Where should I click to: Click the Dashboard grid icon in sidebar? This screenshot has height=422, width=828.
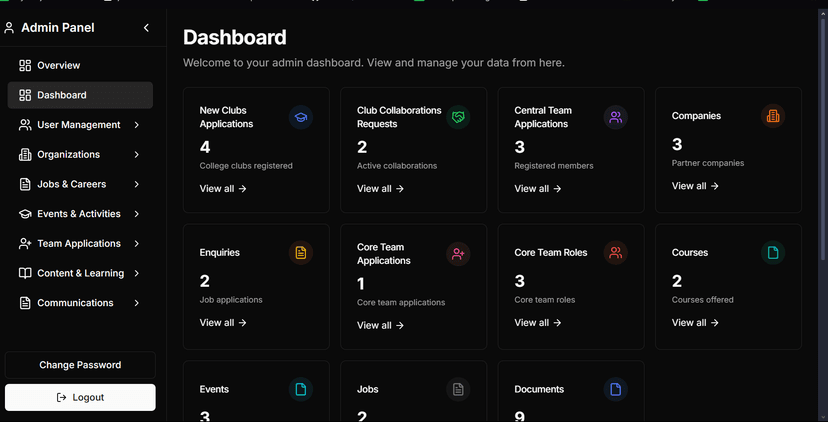[x=25, y=95]
